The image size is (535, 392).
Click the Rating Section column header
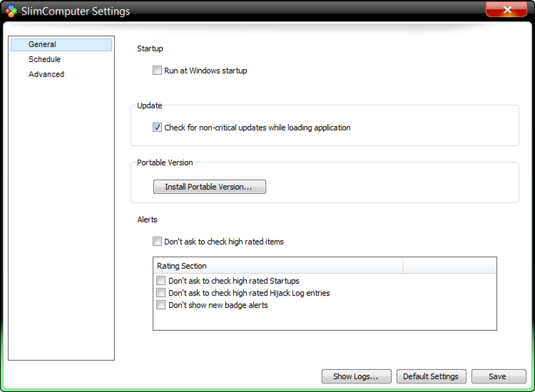(x=278, y=266)
